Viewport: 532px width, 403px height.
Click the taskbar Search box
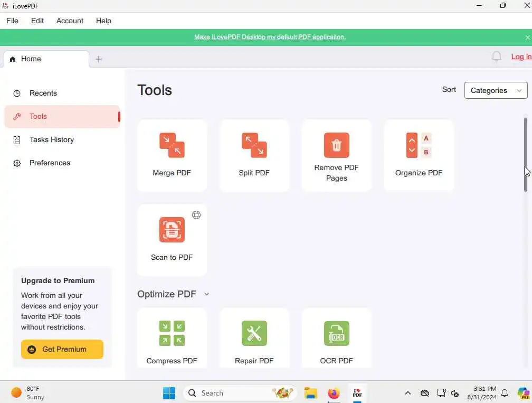tap(240, 393)
